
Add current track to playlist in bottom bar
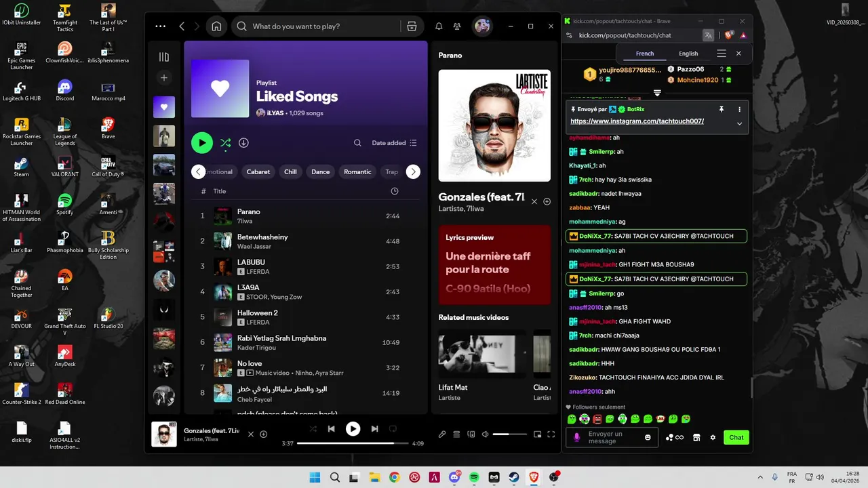tap(264, 434)
